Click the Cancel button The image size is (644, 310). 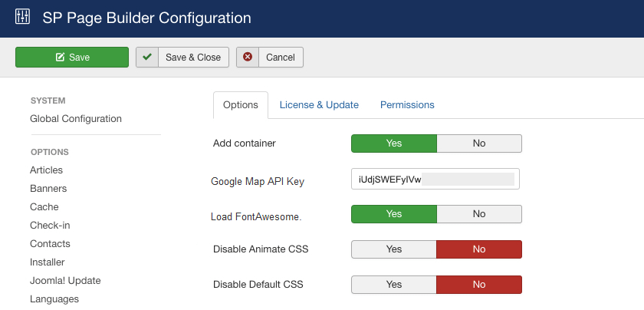270,57
